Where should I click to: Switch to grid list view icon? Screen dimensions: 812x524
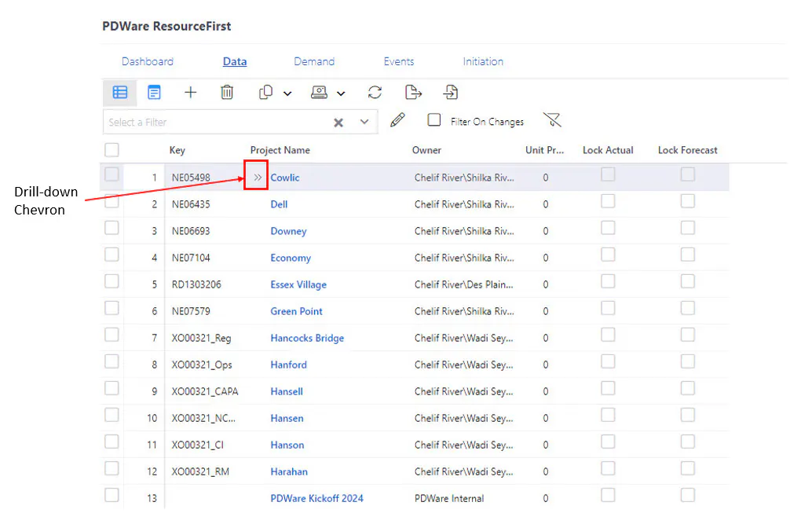tap(119, 92)
